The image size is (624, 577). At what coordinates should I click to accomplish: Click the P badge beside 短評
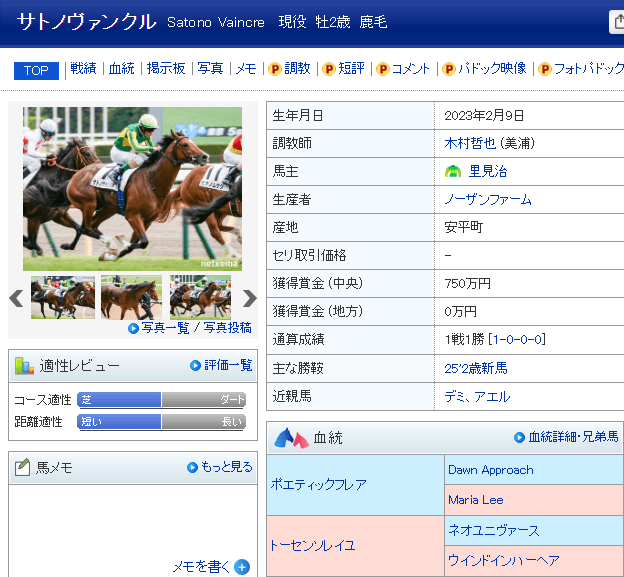(329, 69)
